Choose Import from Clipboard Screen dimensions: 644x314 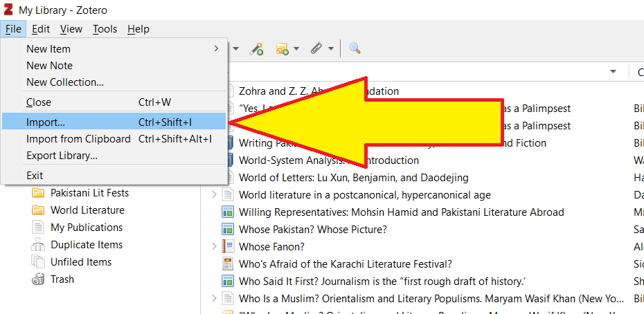[114, 139]
